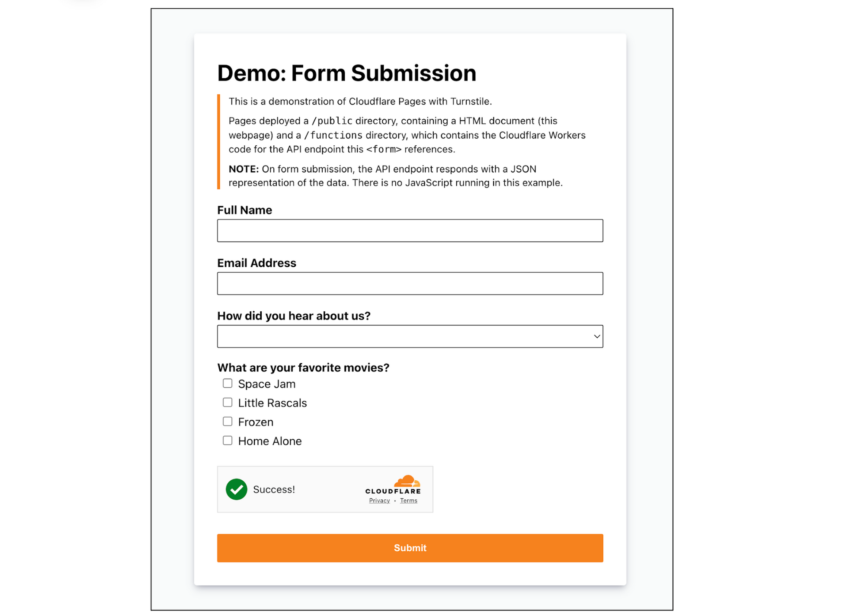Click the Frozen label text

256,422
